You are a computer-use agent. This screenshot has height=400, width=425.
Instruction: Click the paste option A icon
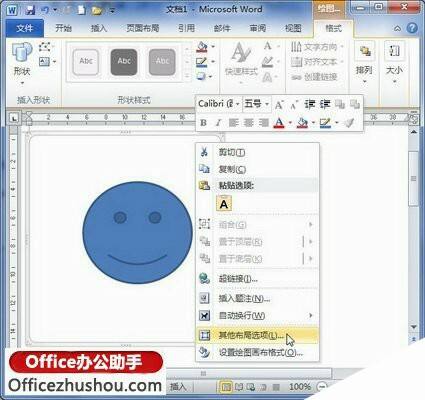(x=224, y=204)
